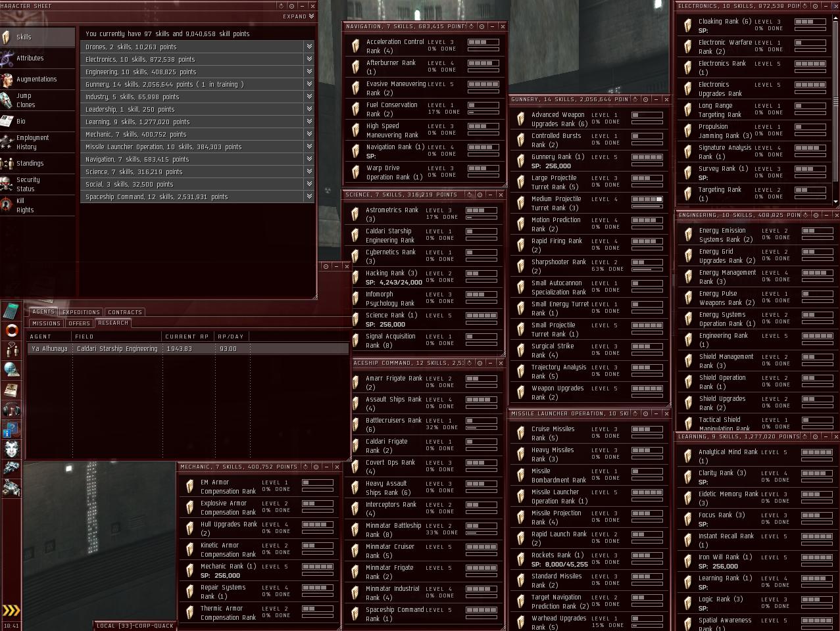The height and width of the screenshot is (631, 840).
Task: Click the blue info question-mark sidebar icon
Action: point(11,429)
